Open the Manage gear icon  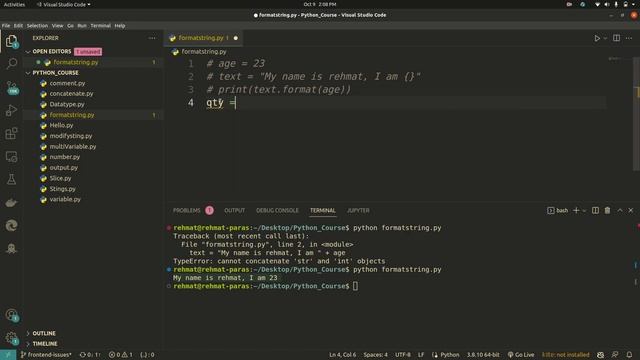pos(11,338)
